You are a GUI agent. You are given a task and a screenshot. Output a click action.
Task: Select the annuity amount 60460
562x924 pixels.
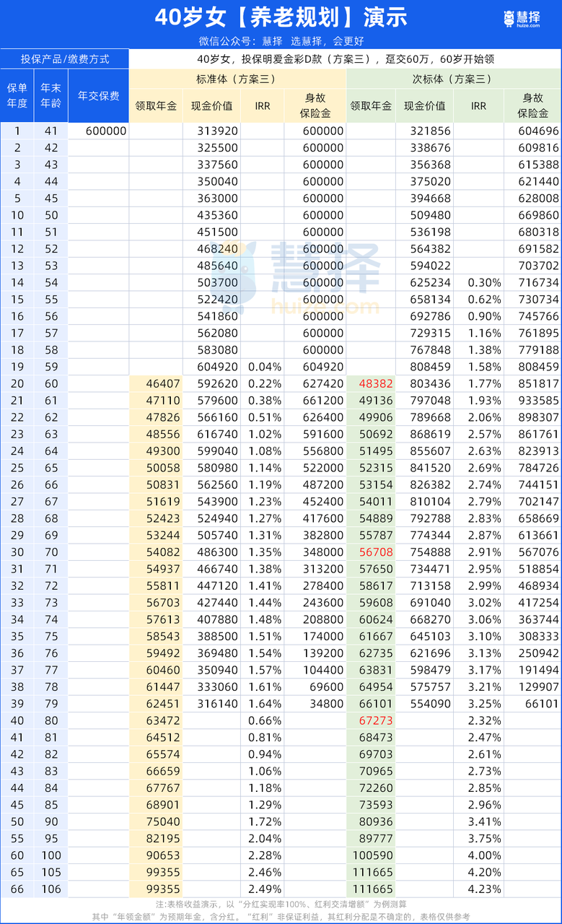tap(162, 671)
